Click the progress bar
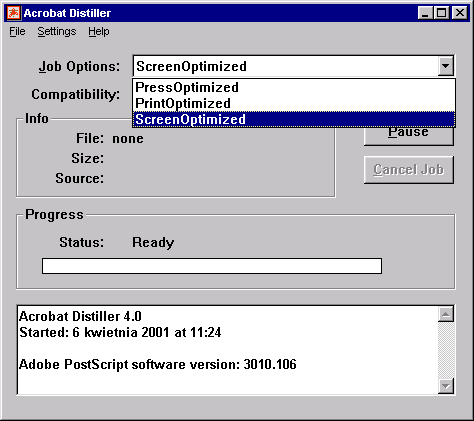This screenshot has width=474, height=421. (212, 266)
